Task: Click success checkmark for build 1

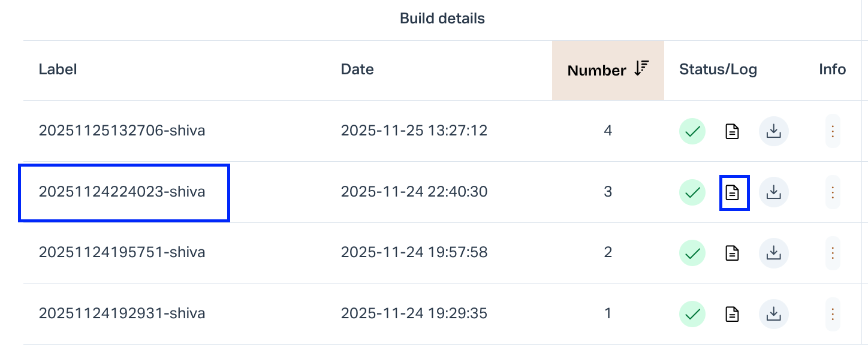Action: click(692, 313)
